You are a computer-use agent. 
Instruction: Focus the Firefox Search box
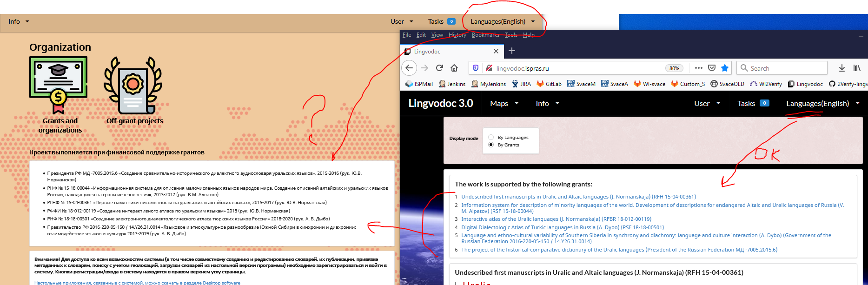[x=782, y=68]
